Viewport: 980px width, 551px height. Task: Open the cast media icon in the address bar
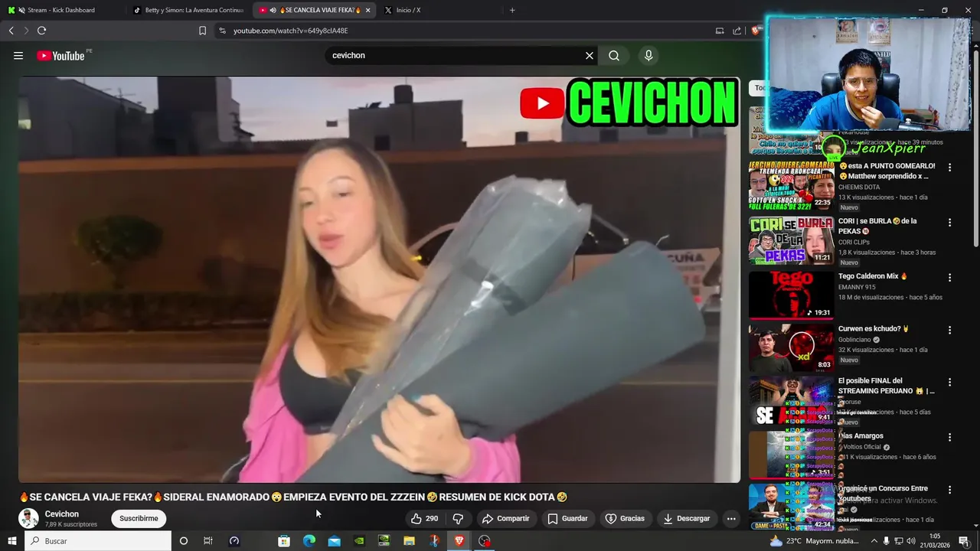[720, 31]
